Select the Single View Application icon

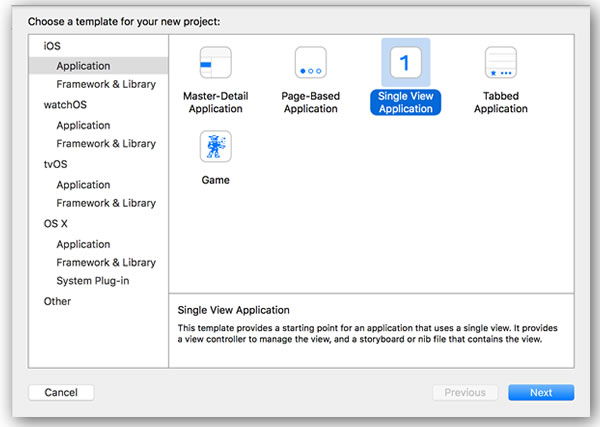[406, 62]
